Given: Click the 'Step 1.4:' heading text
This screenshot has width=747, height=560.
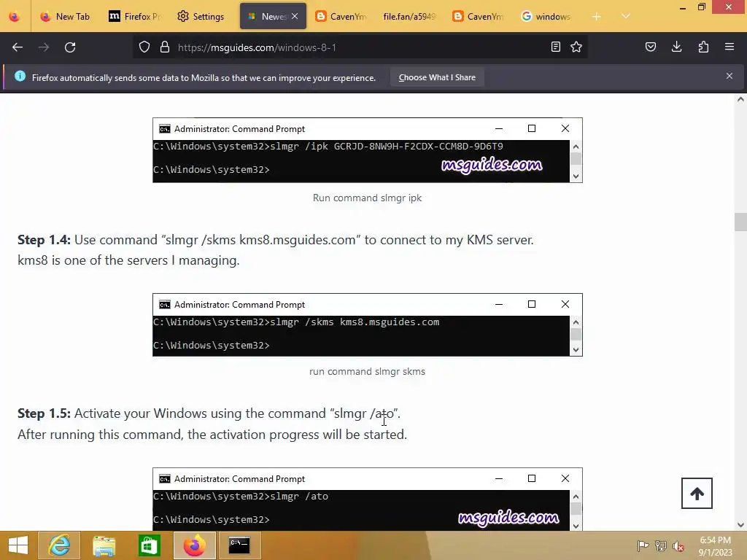Looking at the screenshot, I should pos(44,239).
